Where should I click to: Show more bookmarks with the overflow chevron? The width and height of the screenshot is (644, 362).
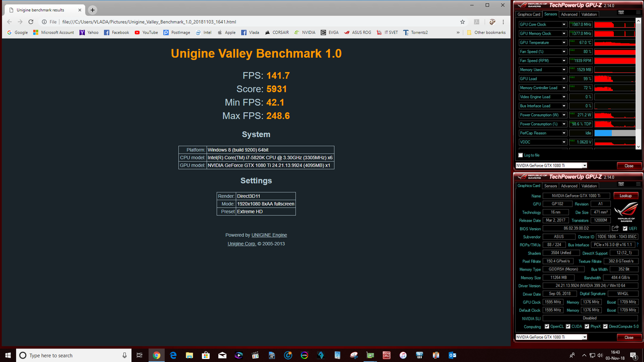coord(458,32)
